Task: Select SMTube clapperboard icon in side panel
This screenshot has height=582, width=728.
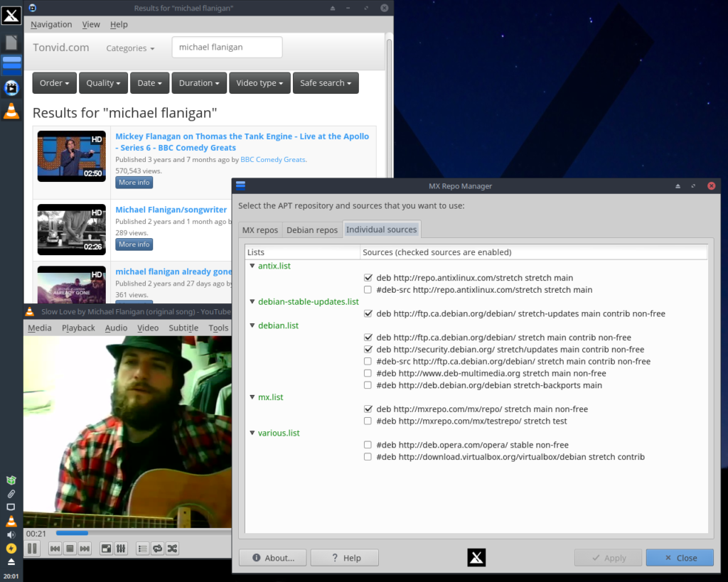Action: (11, 87)
